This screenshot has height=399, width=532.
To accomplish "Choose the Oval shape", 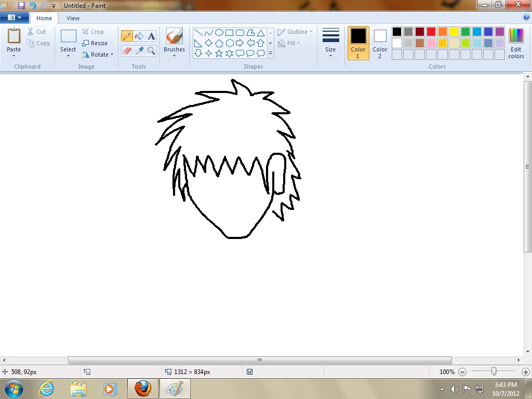I will (219, 32).
